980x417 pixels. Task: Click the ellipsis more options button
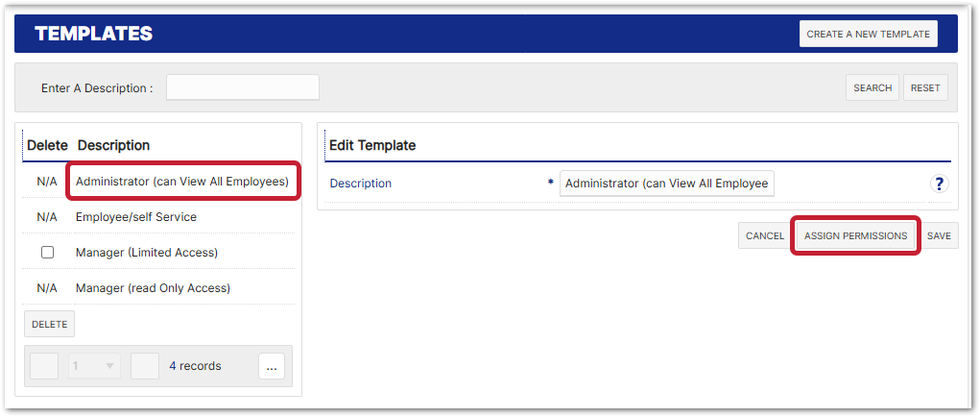[x=272, y=366]
